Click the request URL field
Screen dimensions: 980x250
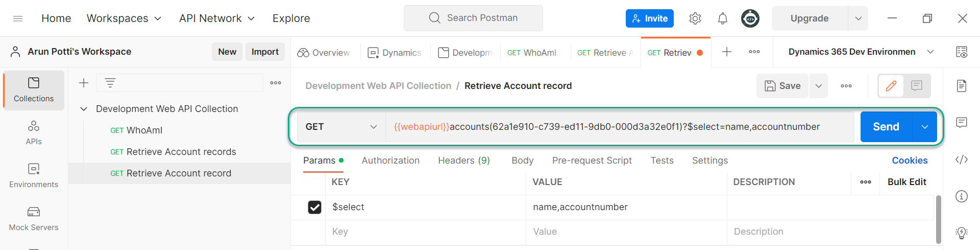(620, 127)
